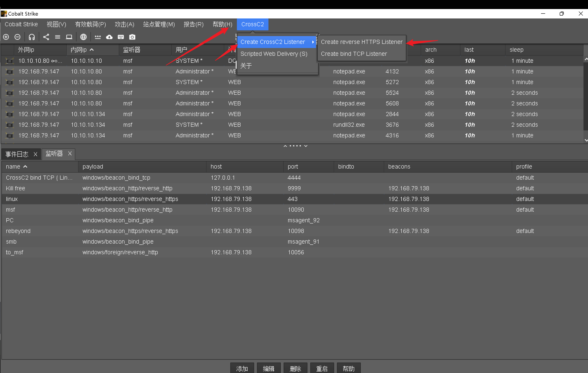Screen dimensions: 588x373
Task: Open listeners via headphones icon
Action: click(x=32, y=37)
